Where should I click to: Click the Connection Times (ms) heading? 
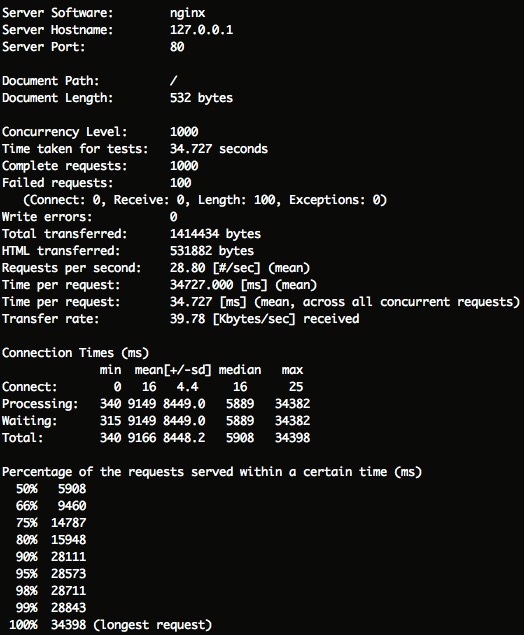point(75,353)
